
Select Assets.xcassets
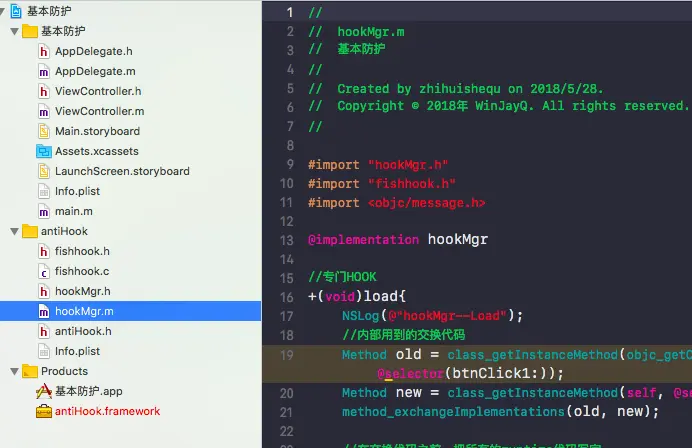(97, 151)
